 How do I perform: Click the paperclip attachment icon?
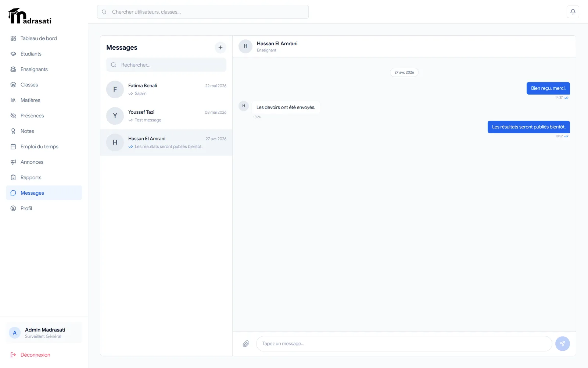point(246,344)
